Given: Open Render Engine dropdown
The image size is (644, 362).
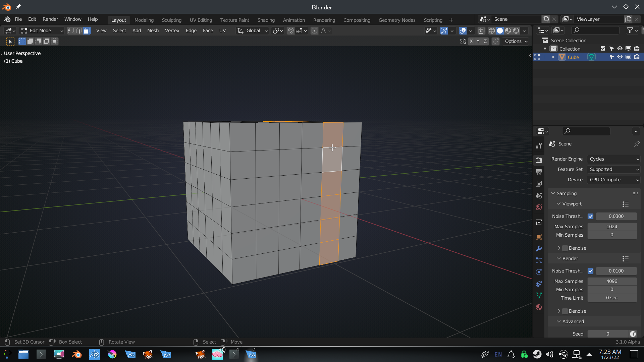Looking at the screenshot, I should (614, 159).
